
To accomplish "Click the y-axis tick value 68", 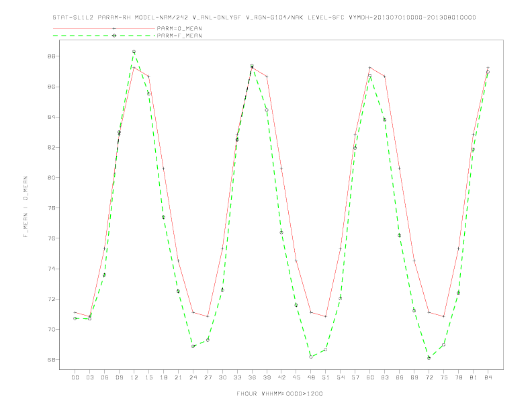I will pyautogui.click(x=51, y=360).
